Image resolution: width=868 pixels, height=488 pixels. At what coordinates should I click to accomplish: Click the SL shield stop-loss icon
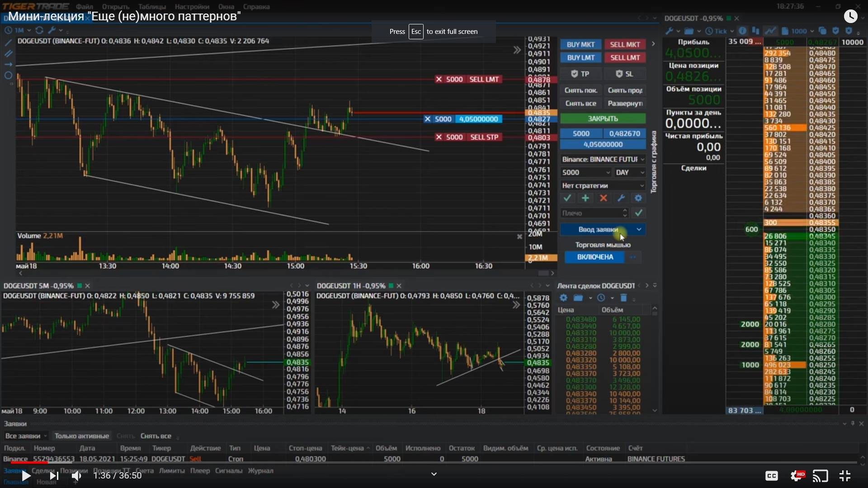[619, 74]
